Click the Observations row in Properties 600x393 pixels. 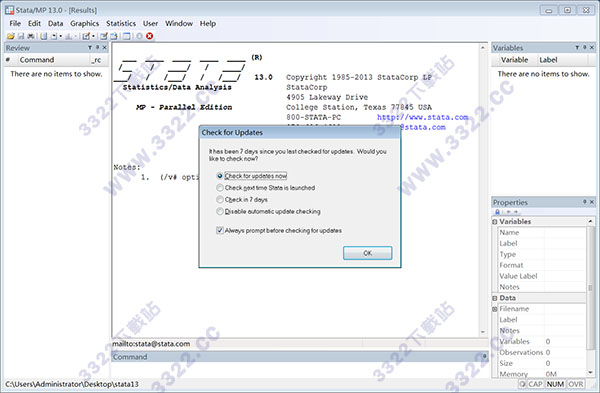click(x=541, y=352)
